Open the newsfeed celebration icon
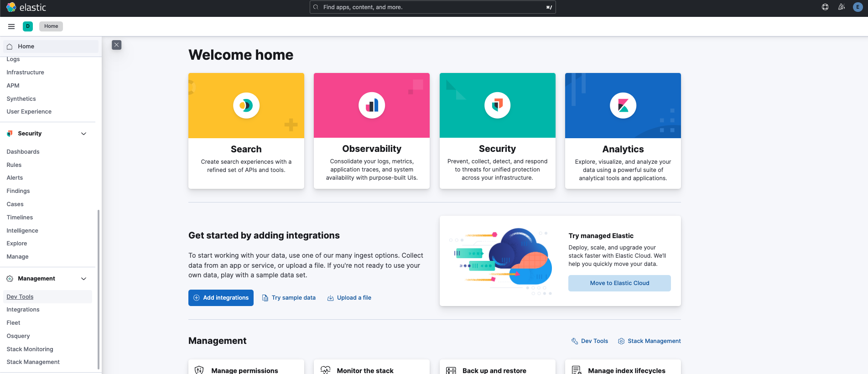868x374 pixels. point(842,7)
